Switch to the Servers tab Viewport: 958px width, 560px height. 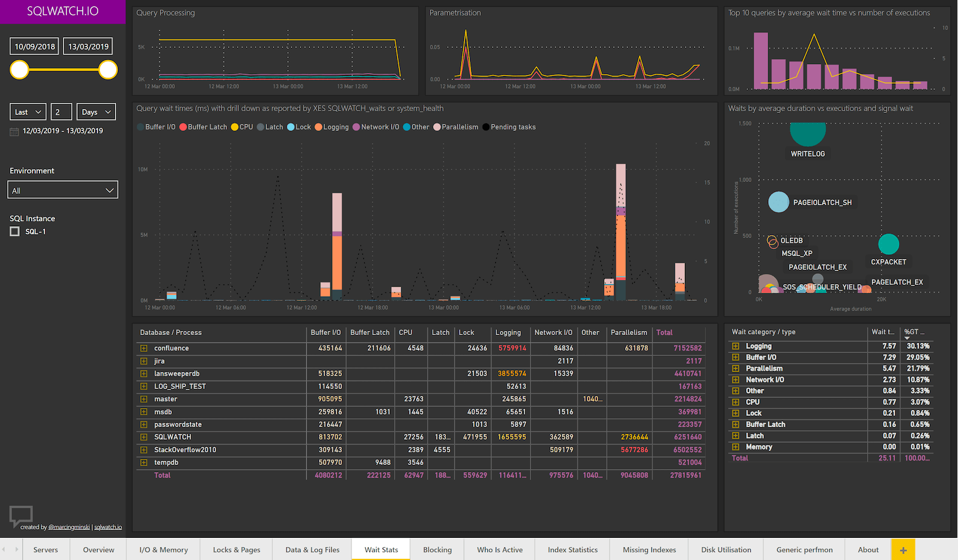pyautogui.click(x=46, y=550)
